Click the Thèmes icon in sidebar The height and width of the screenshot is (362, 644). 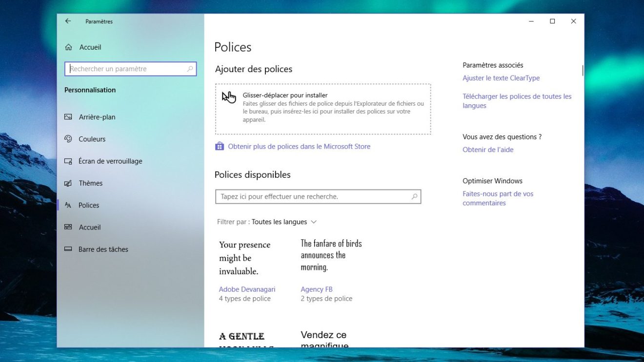(x=68, y=183)
